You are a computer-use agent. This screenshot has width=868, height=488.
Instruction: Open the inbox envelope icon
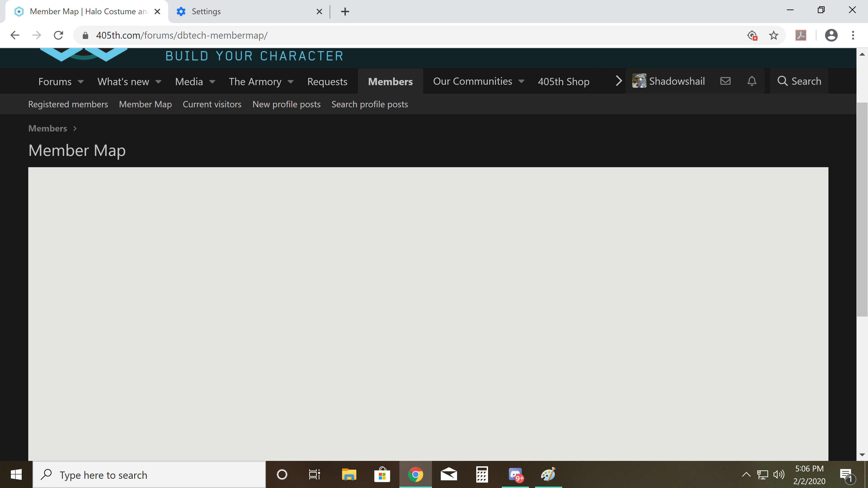pos(725,81)
